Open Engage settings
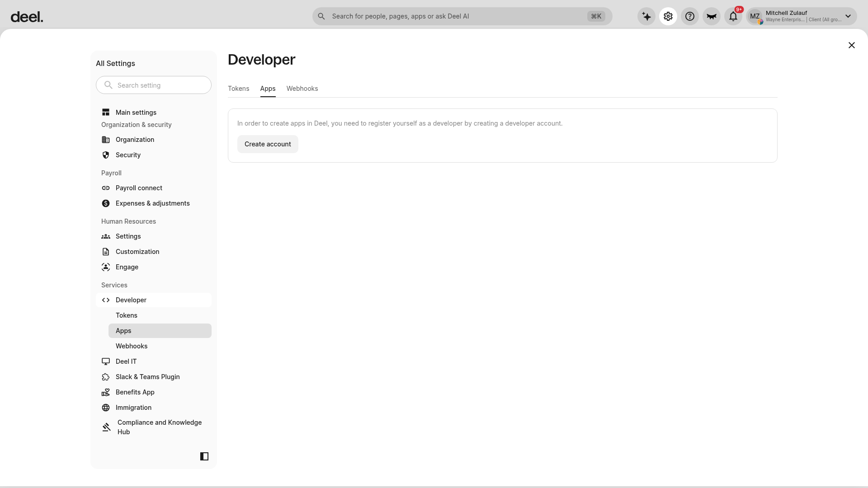 pos(154,267)
